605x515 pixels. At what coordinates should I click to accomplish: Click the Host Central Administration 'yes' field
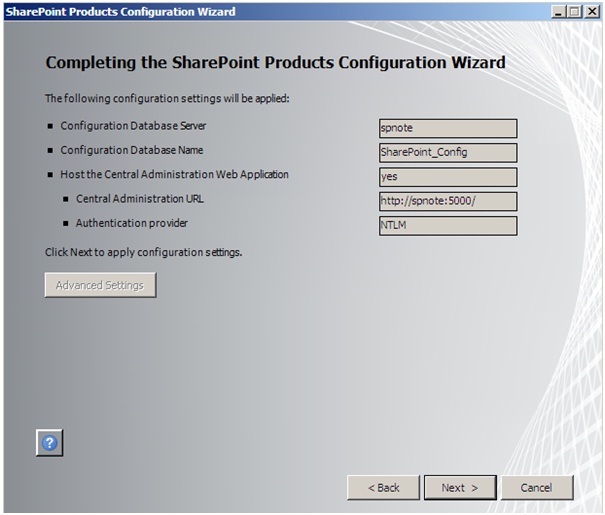448,177
